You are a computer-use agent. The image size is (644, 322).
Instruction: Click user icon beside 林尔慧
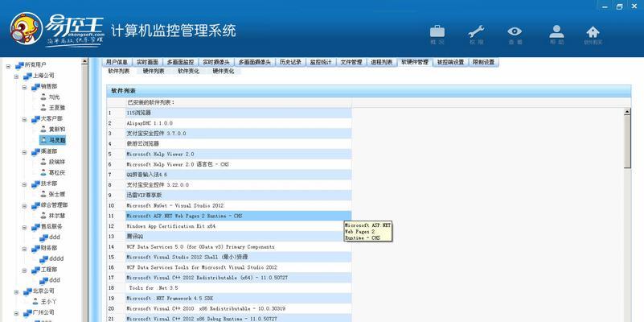tap(43, 216)
